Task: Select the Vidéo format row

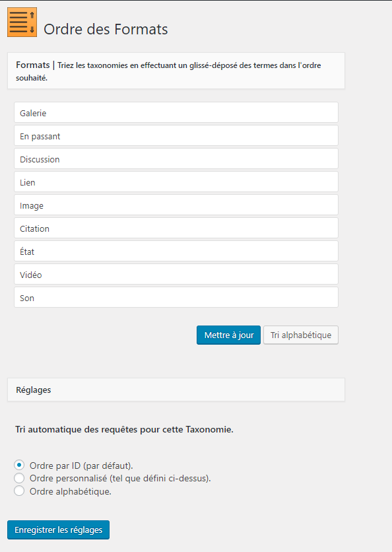Action: (x=176, y=275)
